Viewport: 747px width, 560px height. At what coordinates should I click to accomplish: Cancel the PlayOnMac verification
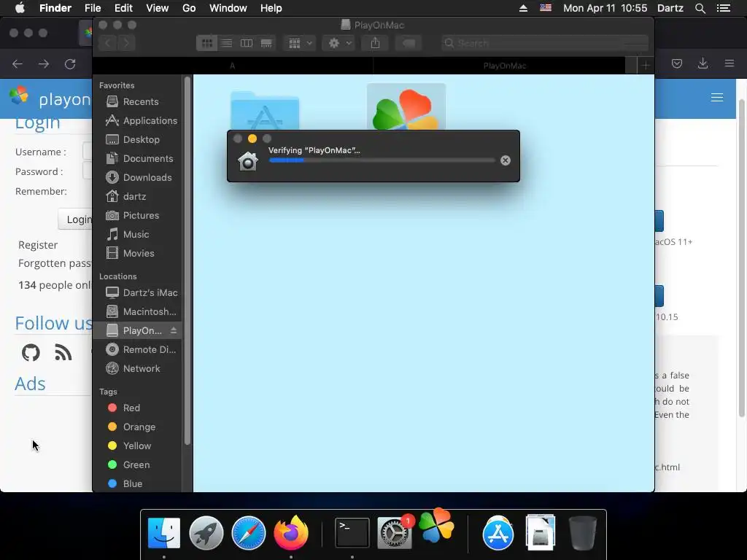pyautogui.click(x=506, y=160)
